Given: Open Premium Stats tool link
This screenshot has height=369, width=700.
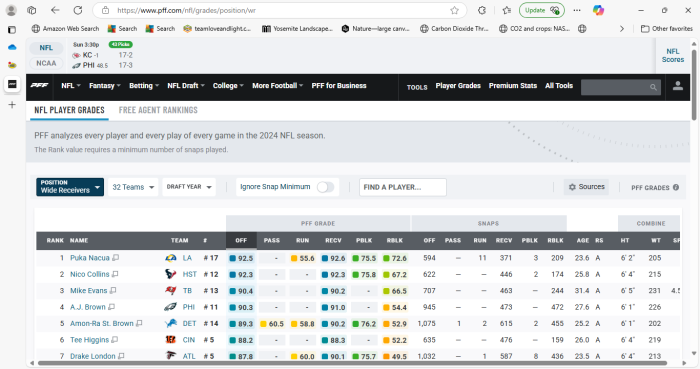Looking at the screenshot, I should coord(512,86).
